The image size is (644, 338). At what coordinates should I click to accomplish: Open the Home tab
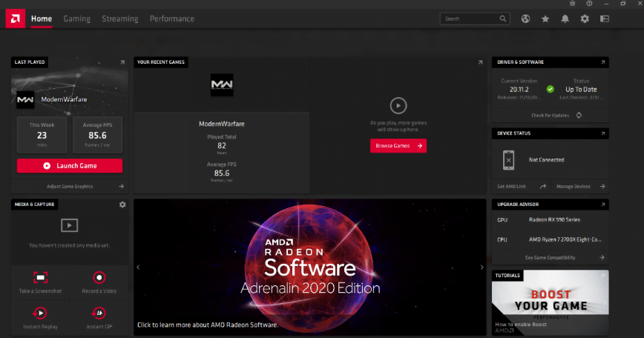click(42, 19)
